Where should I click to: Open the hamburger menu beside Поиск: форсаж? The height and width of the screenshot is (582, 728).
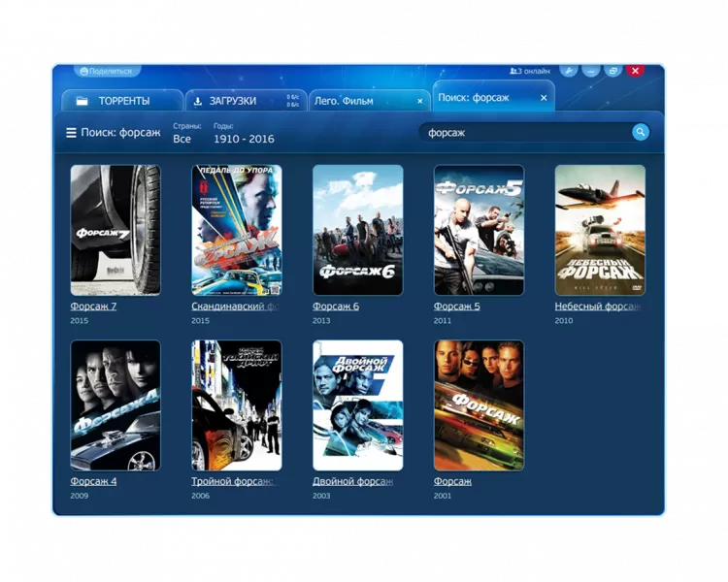71,133
